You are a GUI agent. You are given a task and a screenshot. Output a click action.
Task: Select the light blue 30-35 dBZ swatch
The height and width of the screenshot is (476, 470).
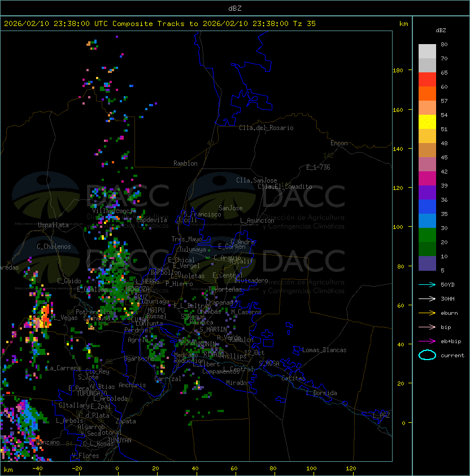tap(427, 220)
